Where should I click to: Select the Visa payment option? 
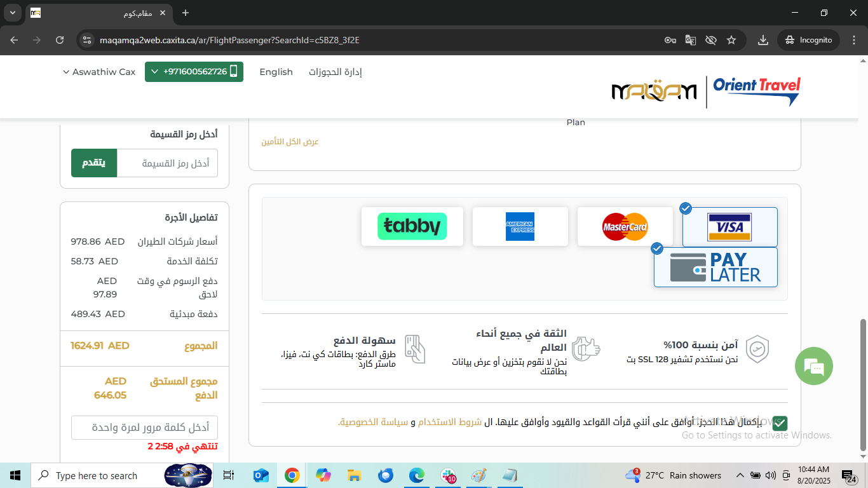click(729, 227)
